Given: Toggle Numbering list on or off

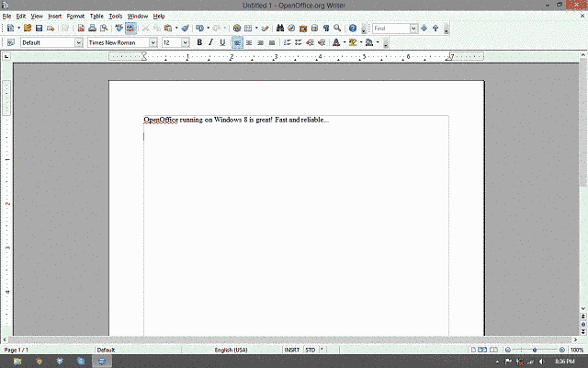Looking at the screenshot, I should coord(287,42).
